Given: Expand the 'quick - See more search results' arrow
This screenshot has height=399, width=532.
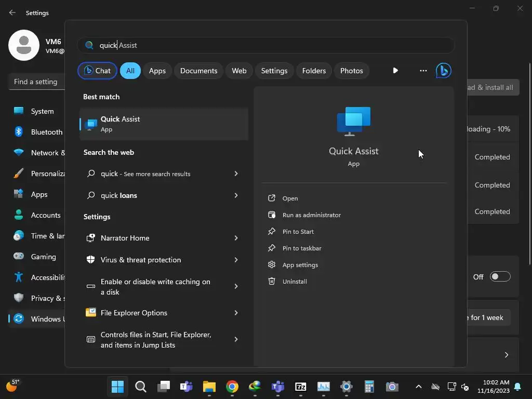Looking at the screenshot, I should point(236,174).
